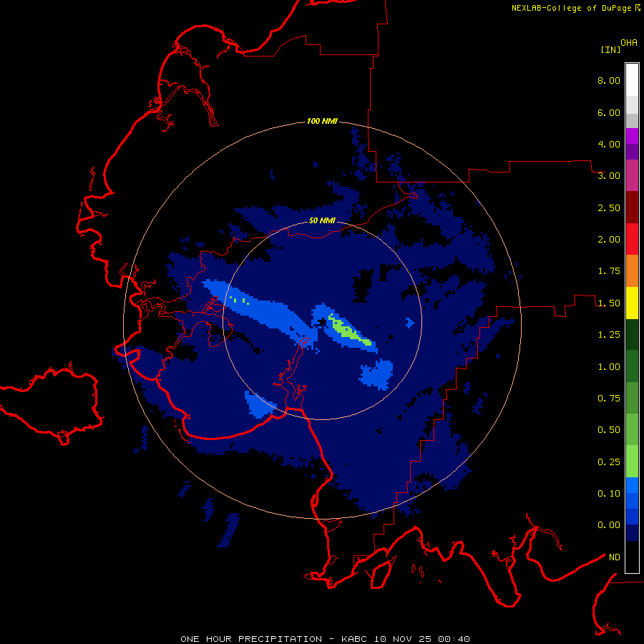Image resolution: width=644 pixels, height=644 pixels.
Task: Click the 1.75 legend value
Action: (x=609, y=271)
